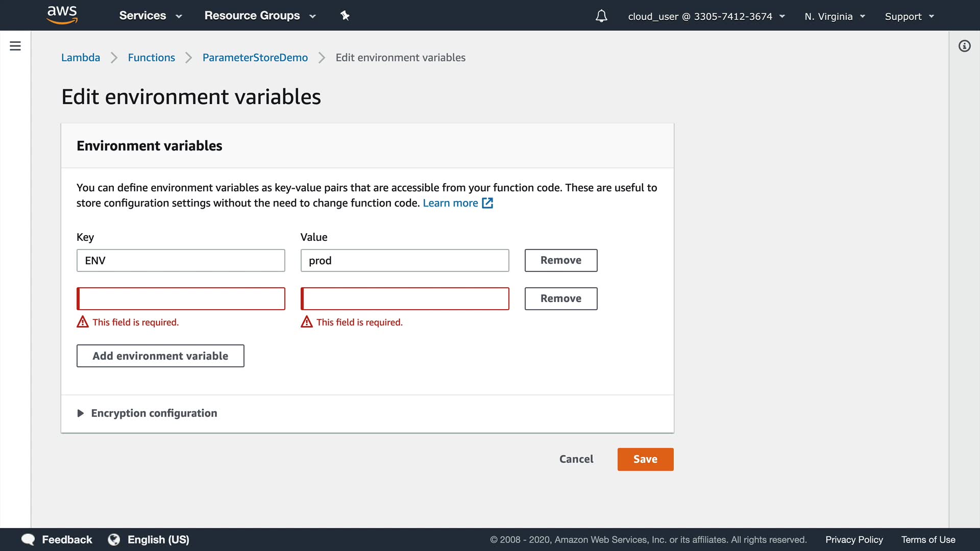980x551 pixels.
Task: Remove the ENV prod variable row
Action: [x=560, y=260]
